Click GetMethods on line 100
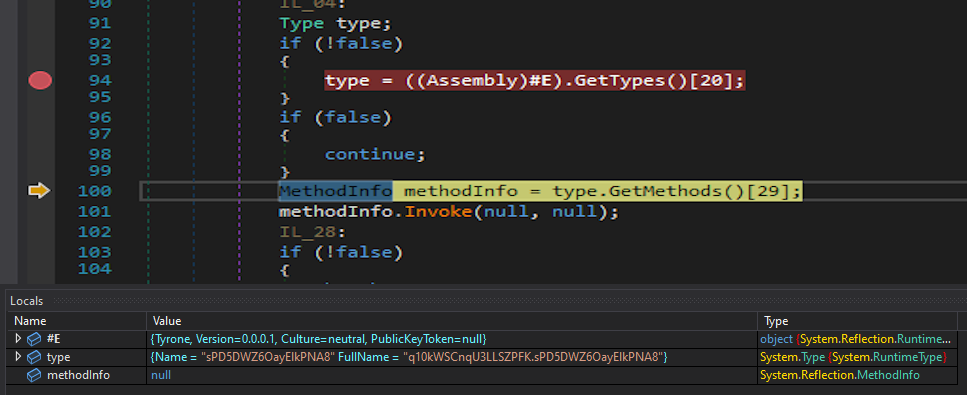Viewport: 967px width, 395px height. tap(665, 191)
